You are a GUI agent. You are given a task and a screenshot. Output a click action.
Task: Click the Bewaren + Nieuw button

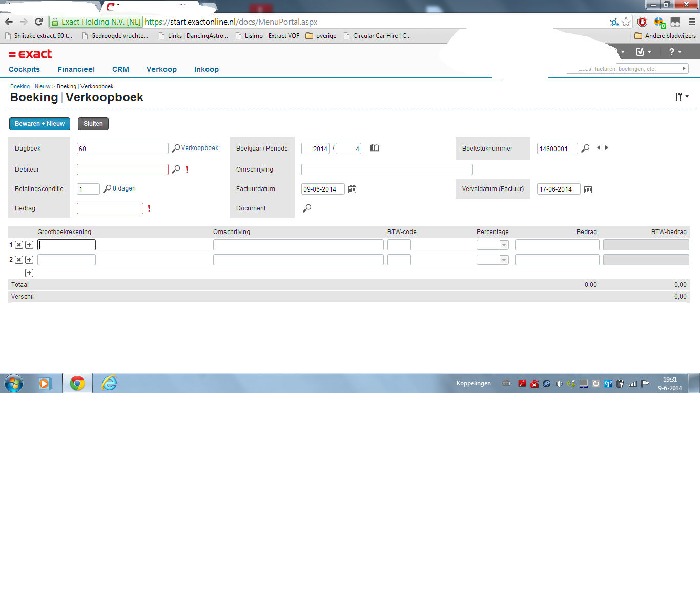point(39,124)
